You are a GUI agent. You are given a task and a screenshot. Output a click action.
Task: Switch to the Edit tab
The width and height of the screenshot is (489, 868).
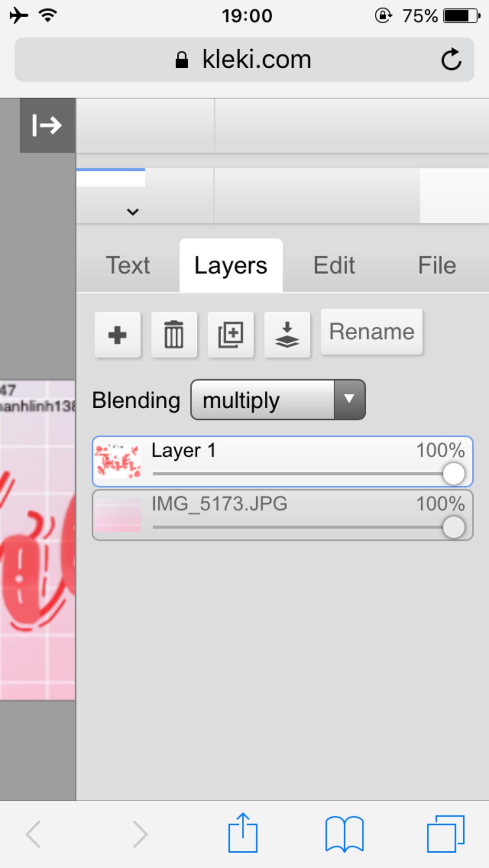pos(334,265)
